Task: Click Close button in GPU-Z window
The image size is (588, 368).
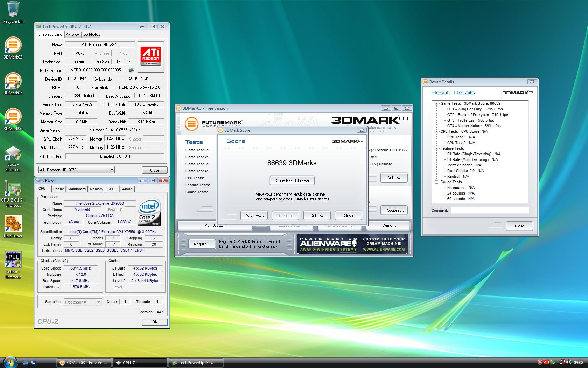Action: point(155,170)
